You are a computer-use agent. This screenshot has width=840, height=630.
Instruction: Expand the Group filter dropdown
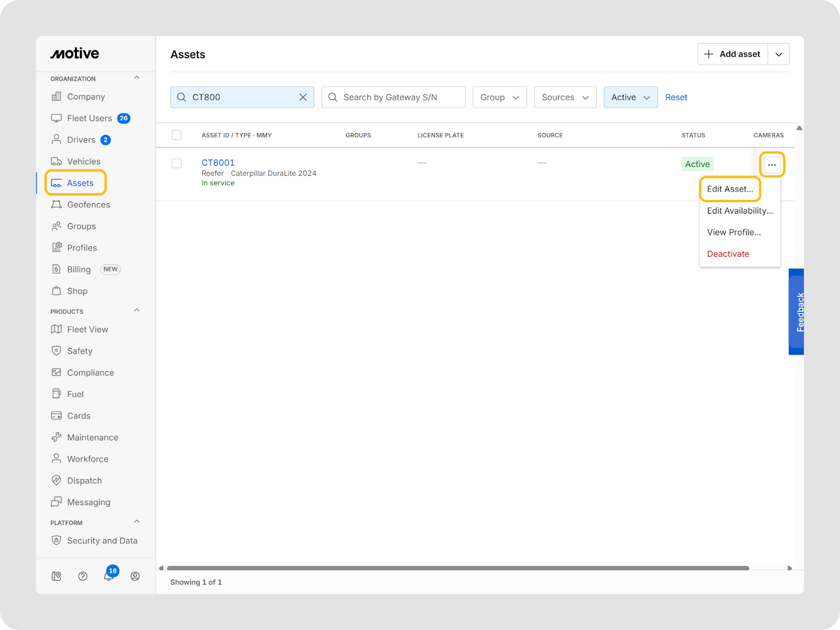point(499,97)
